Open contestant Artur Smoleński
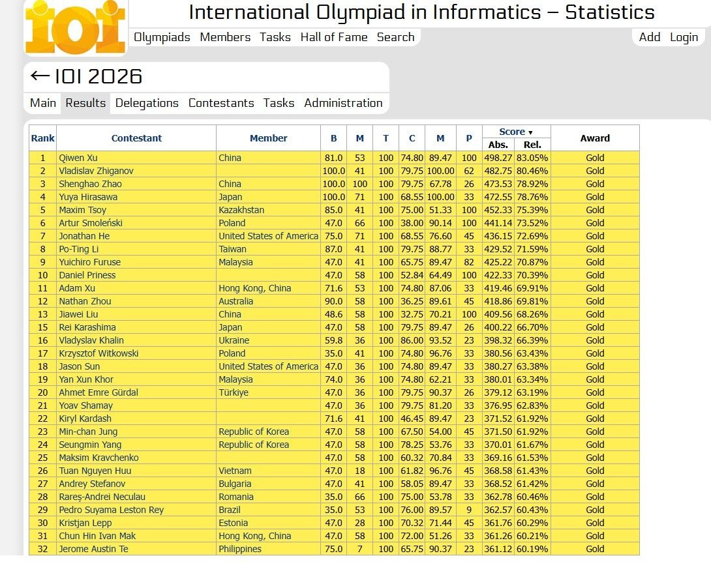This screenshot has height=588, width=711. point(91,223)
